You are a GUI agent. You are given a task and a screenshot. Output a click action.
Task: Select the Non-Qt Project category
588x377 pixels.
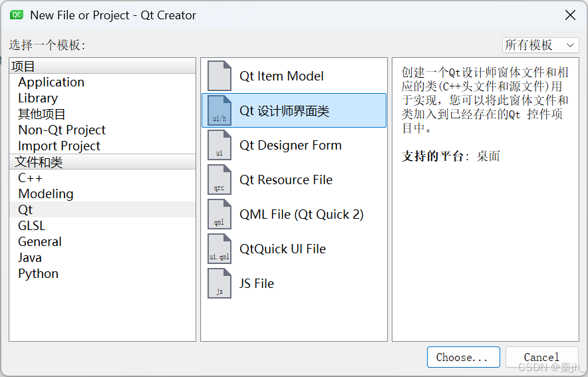pos(102,130)
